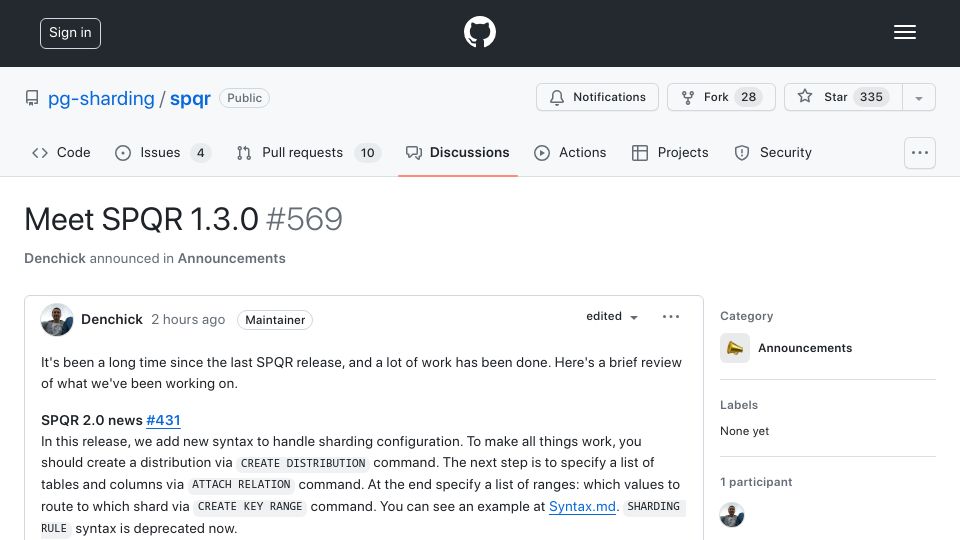
Task: Go to the Actions tab
Action: click(x=570, y=152)
